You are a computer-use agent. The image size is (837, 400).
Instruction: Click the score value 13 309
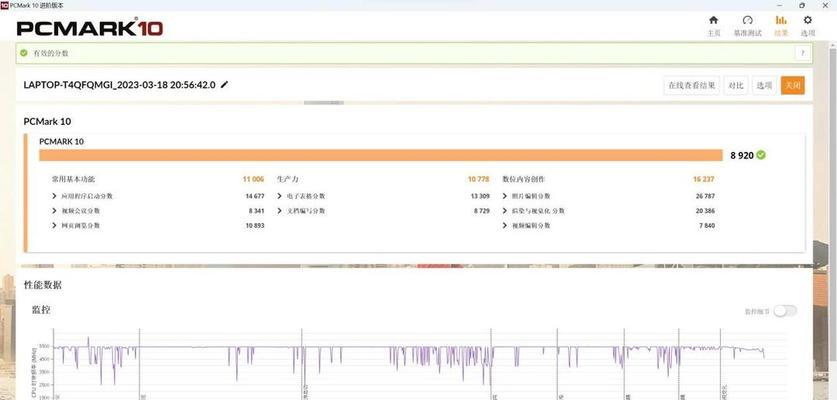pyautogui.click(x=480, y=196)
